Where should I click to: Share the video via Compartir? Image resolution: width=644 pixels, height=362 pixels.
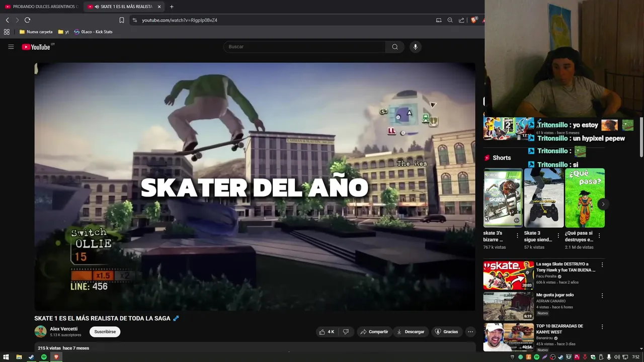[374, 332]
